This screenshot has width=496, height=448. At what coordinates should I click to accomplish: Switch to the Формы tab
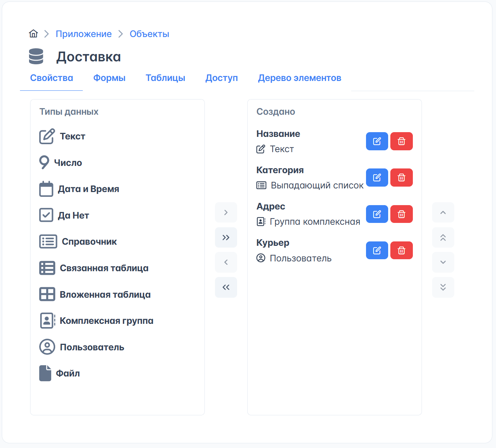click(109, 78)
